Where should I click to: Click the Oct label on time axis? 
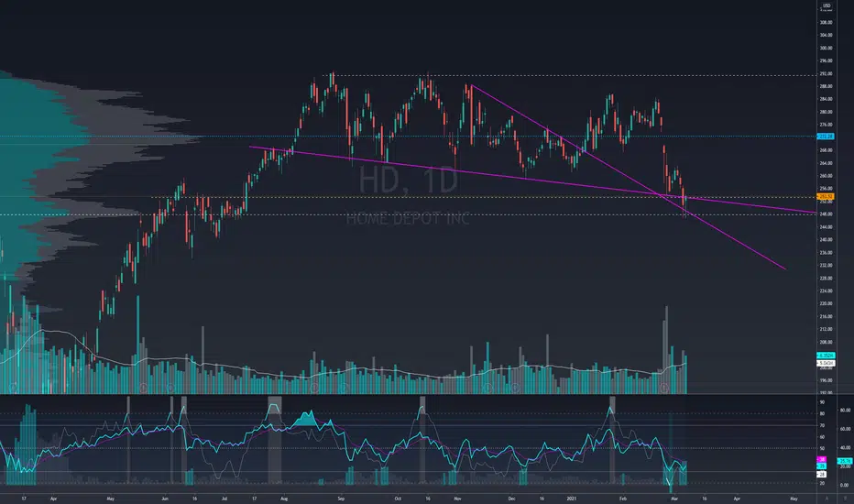pyautogui.click(x=398, y=499)
